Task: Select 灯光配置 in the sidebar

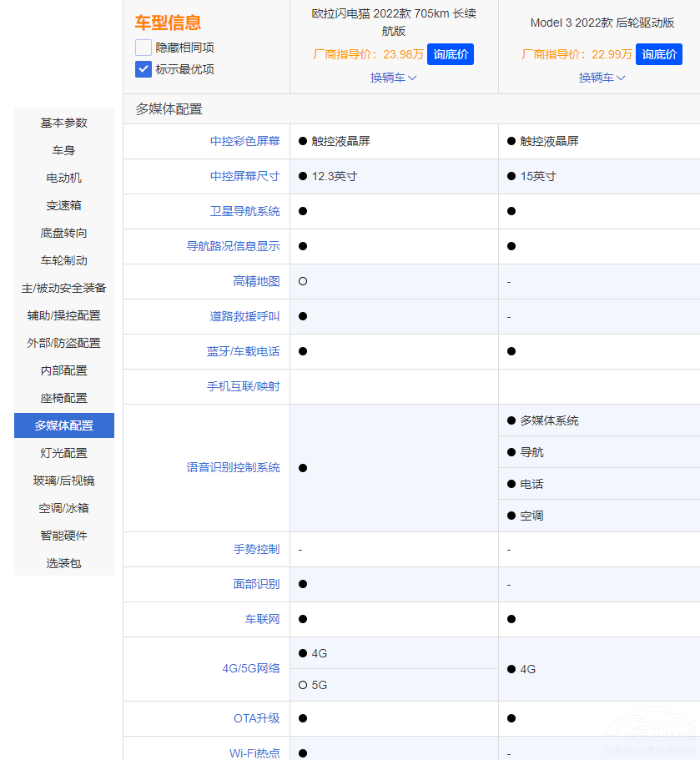Action: [x=64, y=453]
